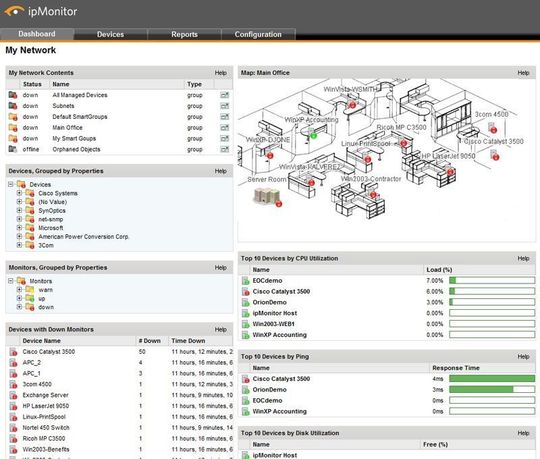
Task: Open Help for Monitors, Grouped by Properties
Action: 220,268
